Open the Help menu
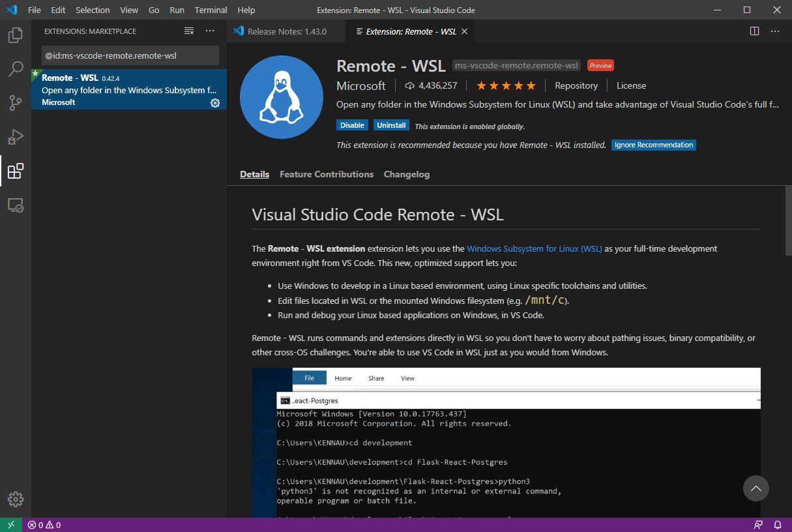The height and width of the screenshot is (532, 792). click(x=246, y=10)
